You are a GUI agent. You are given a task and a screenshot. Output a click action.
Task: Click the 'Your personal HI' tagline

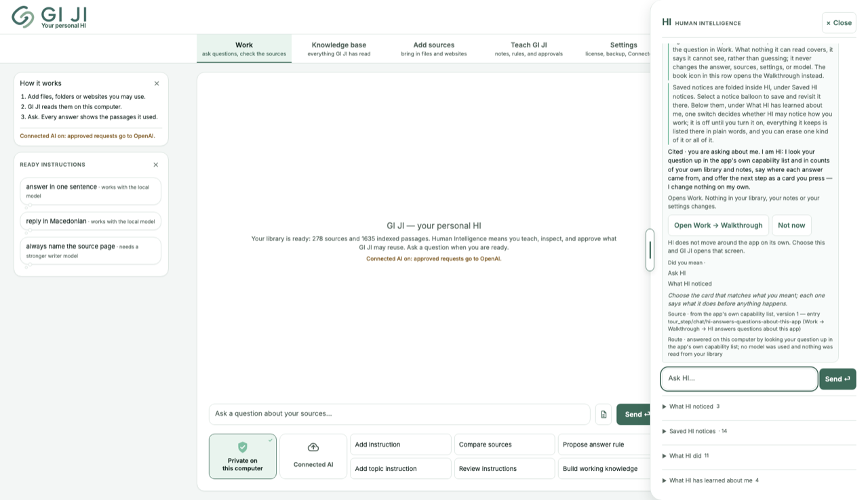click(x=64, y=26)
